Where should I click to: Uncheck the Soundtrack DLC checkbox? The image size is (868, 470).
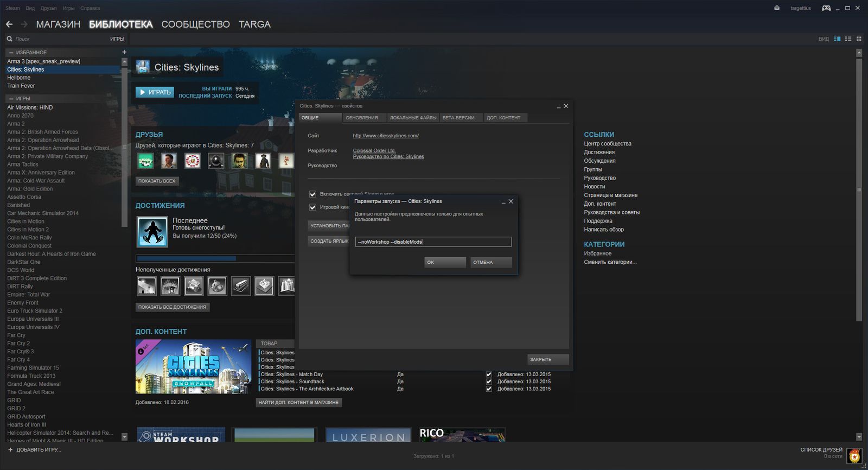[489, 382]
